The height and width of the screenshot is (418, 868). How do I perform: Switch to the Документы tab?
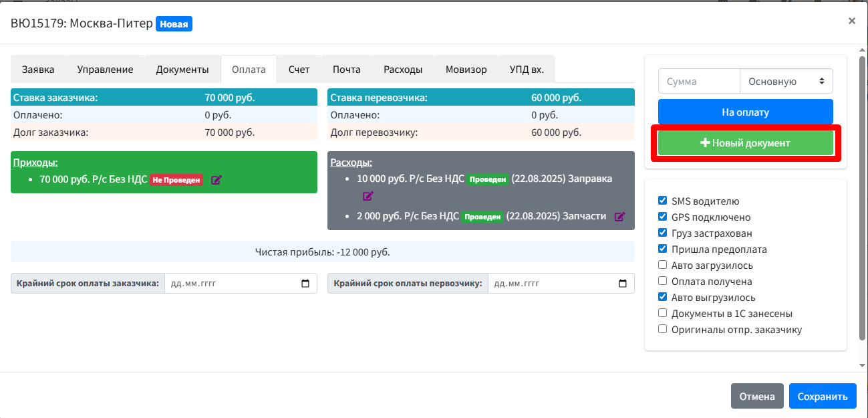tap(182, 70)
